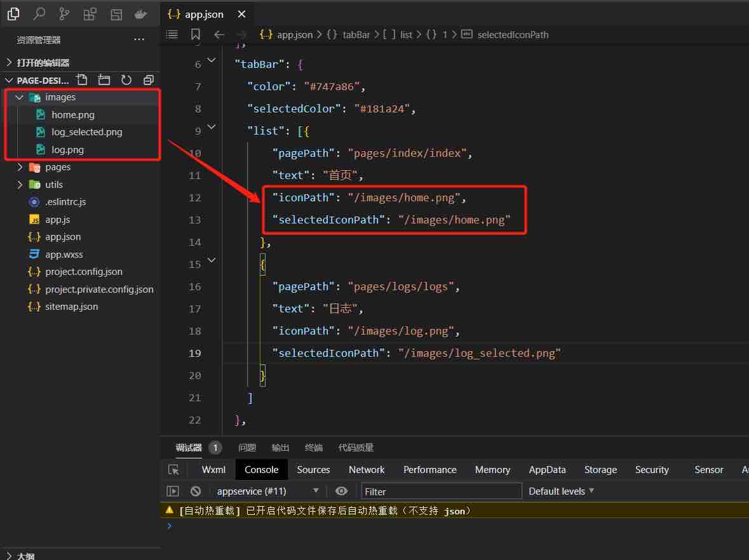The width and height of the screenshot is (749, 560).
Task: Open the search panel in the activity bar
Action: coord(39,13)
